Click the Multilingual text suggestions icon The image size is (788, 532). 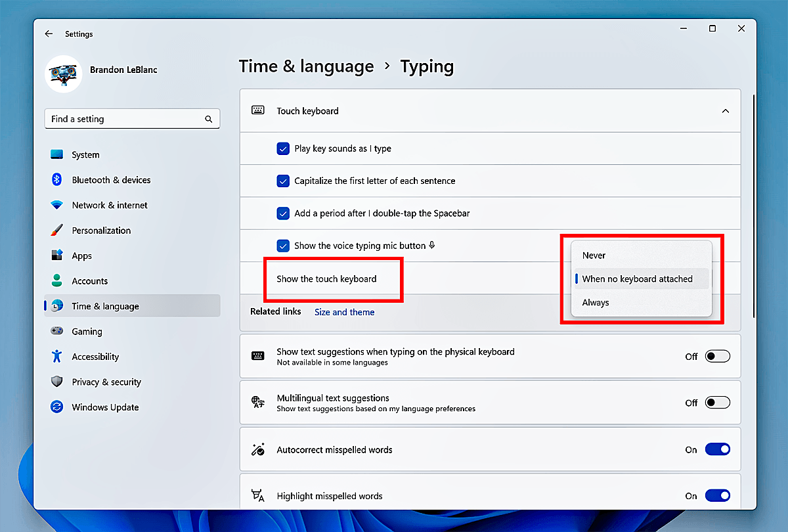(x=258, y=403)
